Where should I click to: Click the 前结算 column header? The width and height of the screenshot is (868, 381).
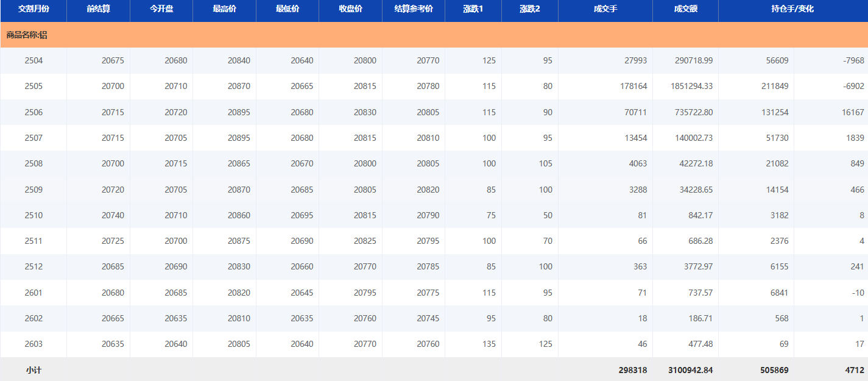(98, 9)
